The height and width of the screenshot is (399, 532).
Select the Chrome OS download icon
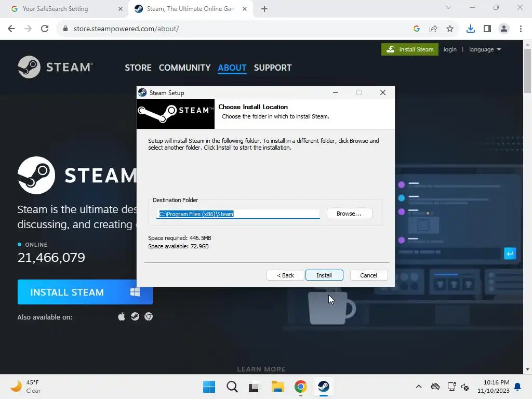(148, 316)
